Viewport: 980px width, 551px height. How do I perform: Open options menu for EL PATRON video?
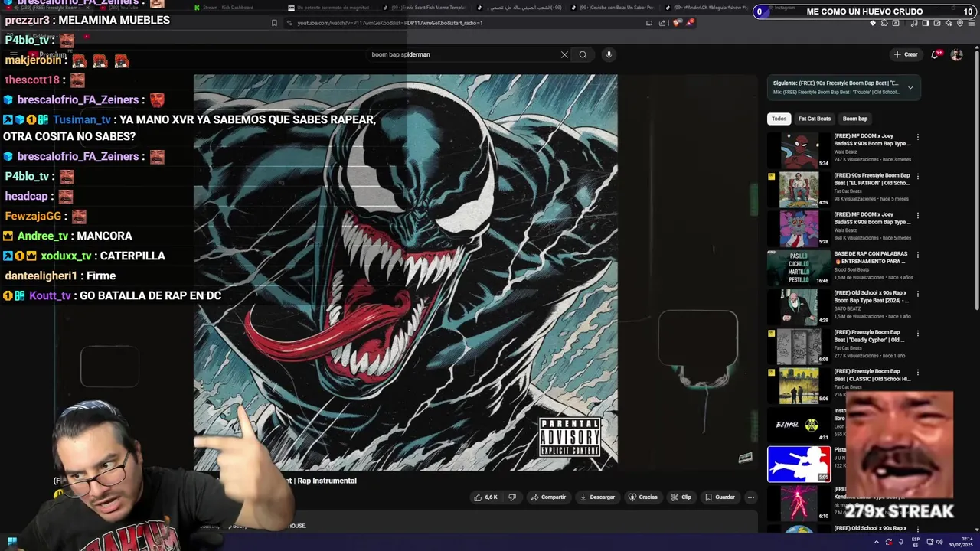click(x=917, y=177)
